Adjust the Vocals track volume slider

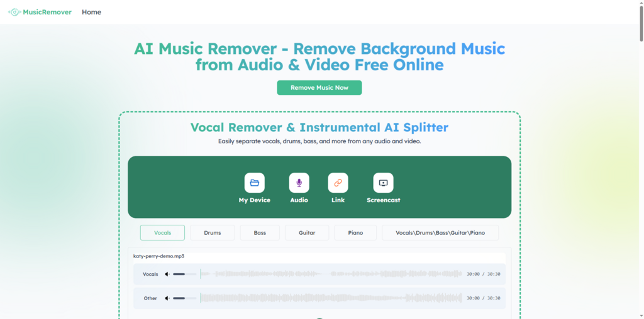coord(184,274)
